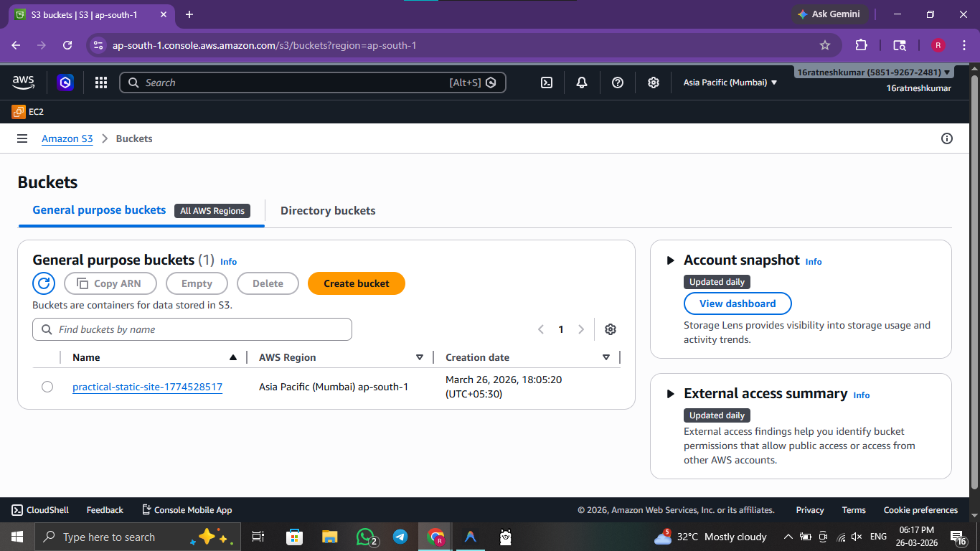The image size is (980, 551).
Task: Click the Create bucket button
Action: coord(357,283)
